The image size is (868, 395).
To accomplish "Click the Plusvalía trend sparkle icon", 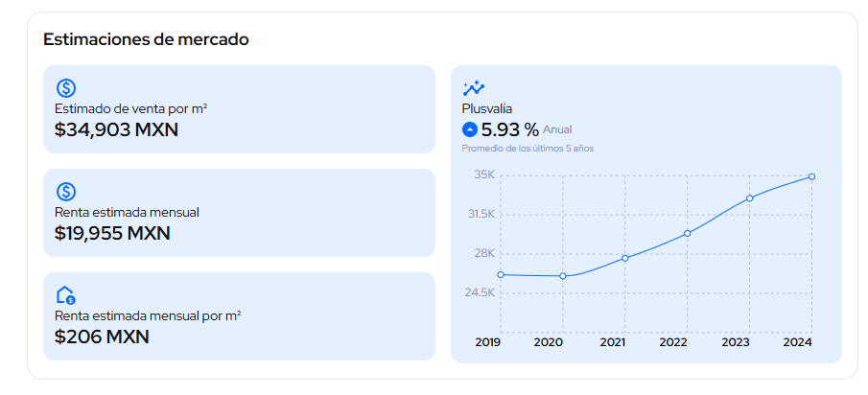I will point(474,88).
